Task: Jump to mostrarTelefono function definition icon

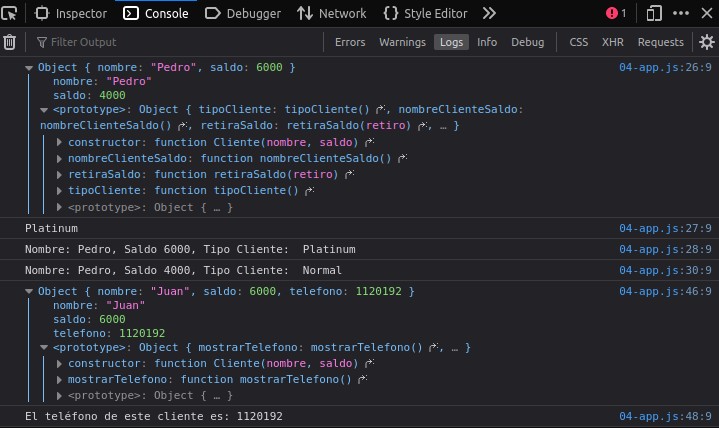Action: pyautogui.click(x=362, y=379)
